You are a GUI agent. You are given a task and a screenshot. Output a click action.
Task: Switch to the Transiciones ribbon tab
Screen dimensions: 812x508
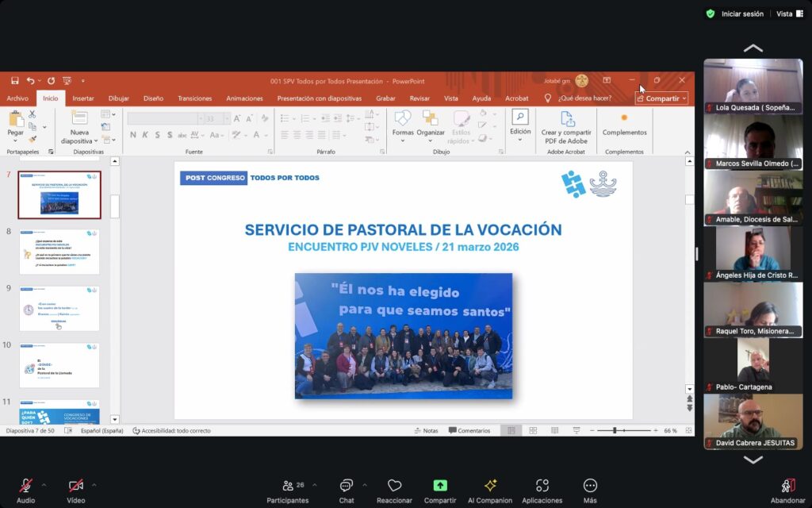point(194,98)
